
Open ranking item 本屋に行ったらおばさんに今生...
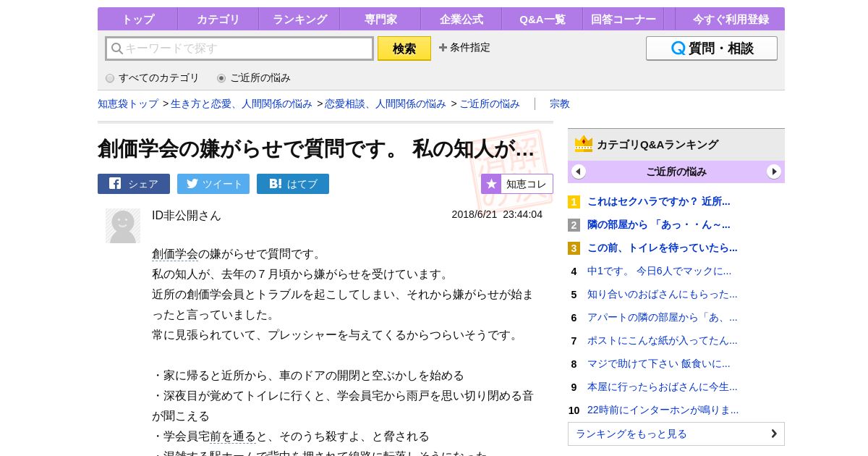663,387
